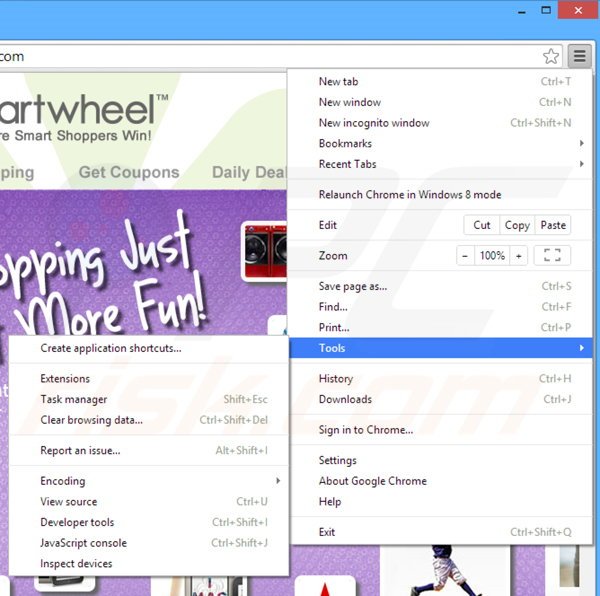This screenshot has height=596, width=600.
Task: Increase zoom with the plus button
Action: pos(518,256)
